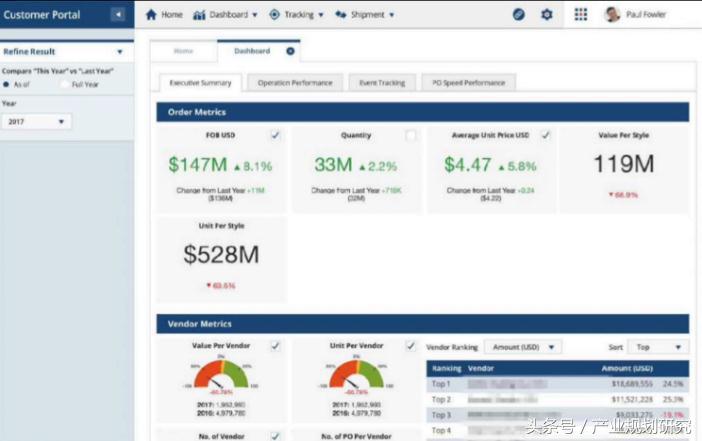This screenshot has height=441, width=702.
Task: Open Vendor Ranking Amount (USD) dropdown
Action: tap(523, 347)
